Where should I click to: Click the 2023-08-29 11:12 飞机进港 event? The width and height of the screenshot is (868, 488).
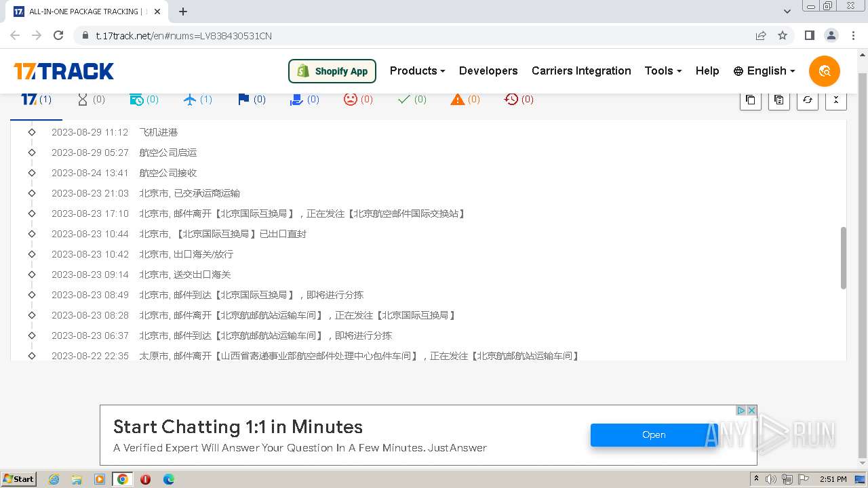click(114, 132)
